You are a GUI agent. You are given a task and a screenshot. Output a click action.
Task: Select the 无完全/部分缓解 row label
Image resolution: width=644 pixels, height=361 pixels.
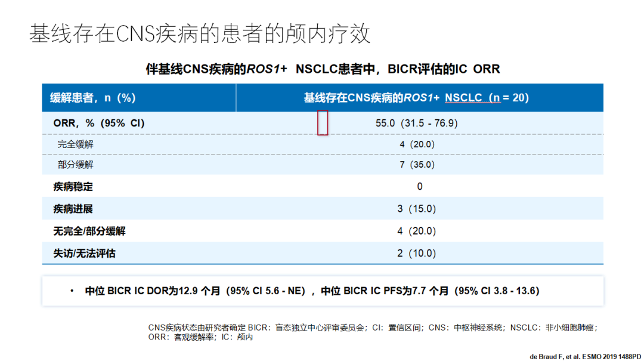[89, 231]
